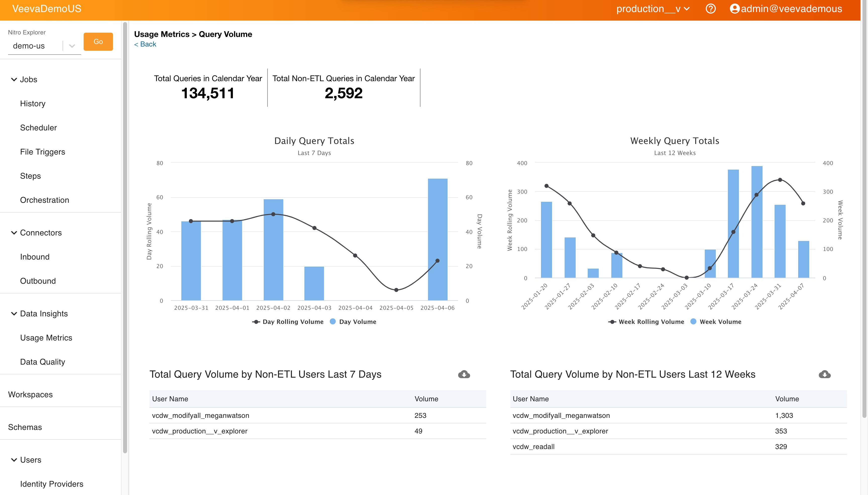Open the Scheduler menu item

38,128
